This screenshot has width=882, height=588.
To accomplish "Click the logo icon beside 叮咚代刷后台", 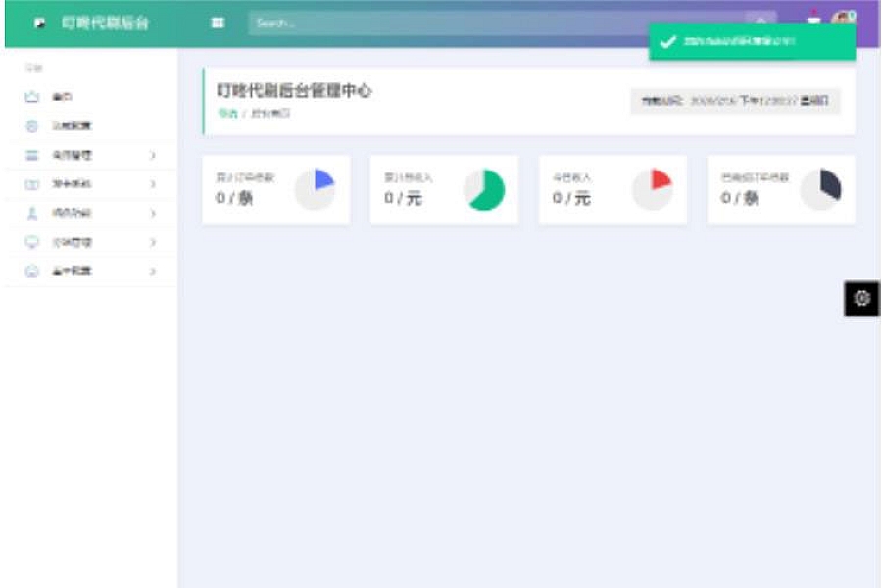I will click(39, 24).
